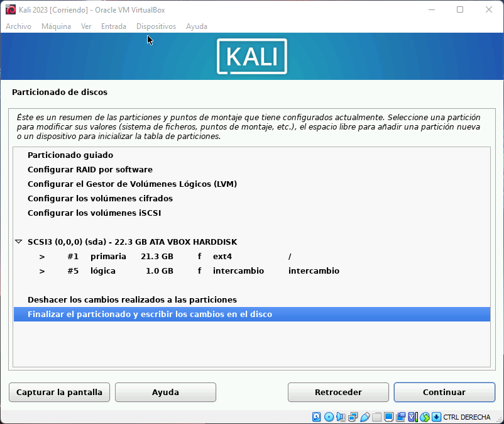
Task: Select the #5 lógica 1.0 GB partition
Action: coord(252,271)
